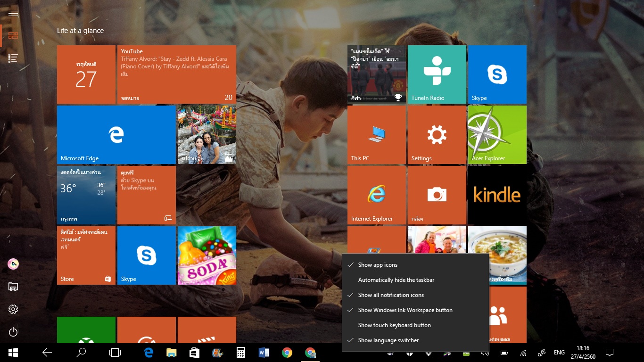644x362 pixels.
Task: Enable Show touch keyboard button
Action: (415, 325)
